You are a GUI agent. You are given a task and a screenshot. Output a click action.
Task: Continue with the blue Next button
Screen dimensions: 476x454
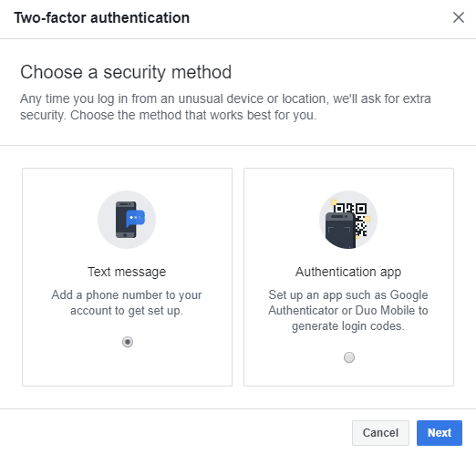[x=440, y=433]
